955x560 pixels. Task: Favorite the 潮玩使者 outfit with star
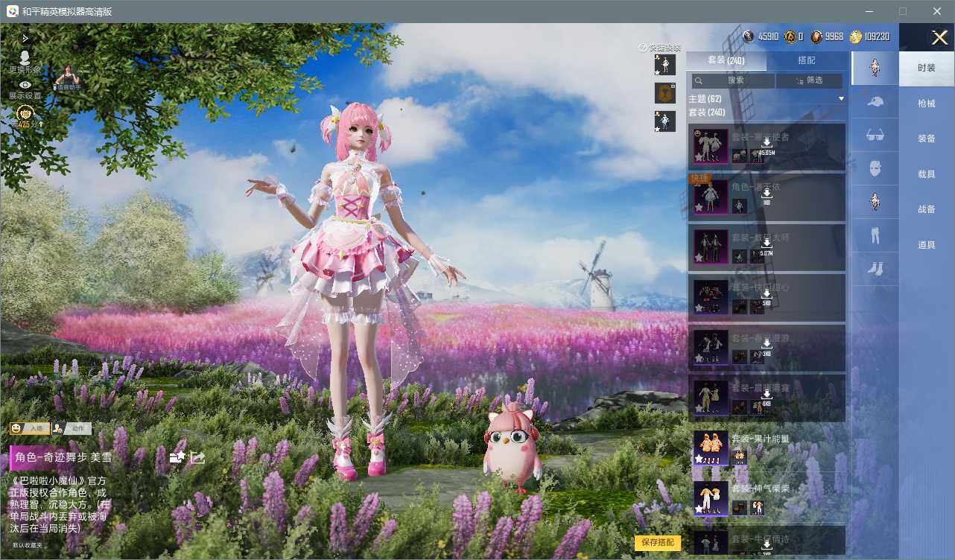(699, 158)
